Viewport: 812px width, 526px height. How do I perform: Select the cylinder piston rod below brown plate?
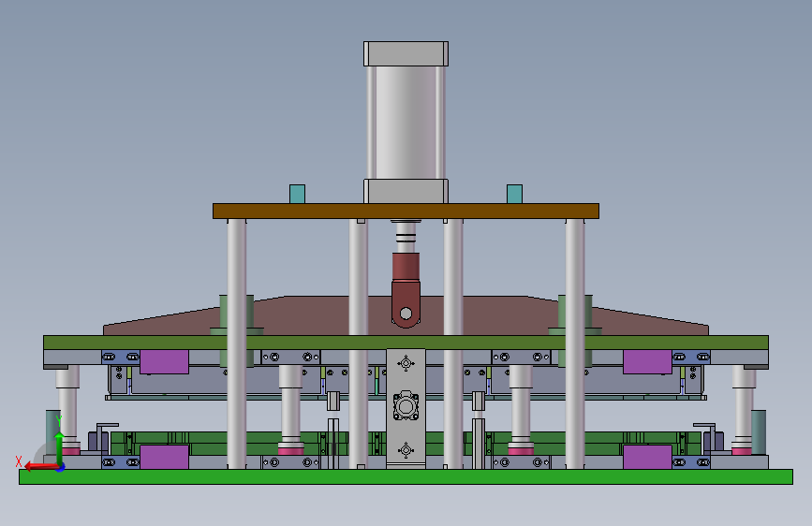pyautogui.click(x=406, y=236)
